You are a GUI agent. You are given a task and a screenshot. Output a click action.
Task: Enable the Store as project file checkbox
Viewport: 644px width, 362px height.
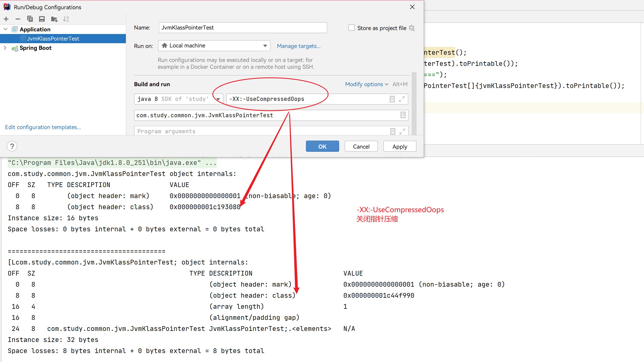pos(351,28)
